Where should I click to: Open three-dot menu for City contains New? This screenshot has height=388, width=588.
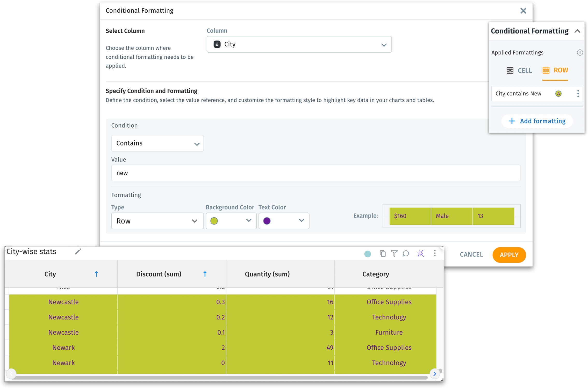(x=578, y=94)
